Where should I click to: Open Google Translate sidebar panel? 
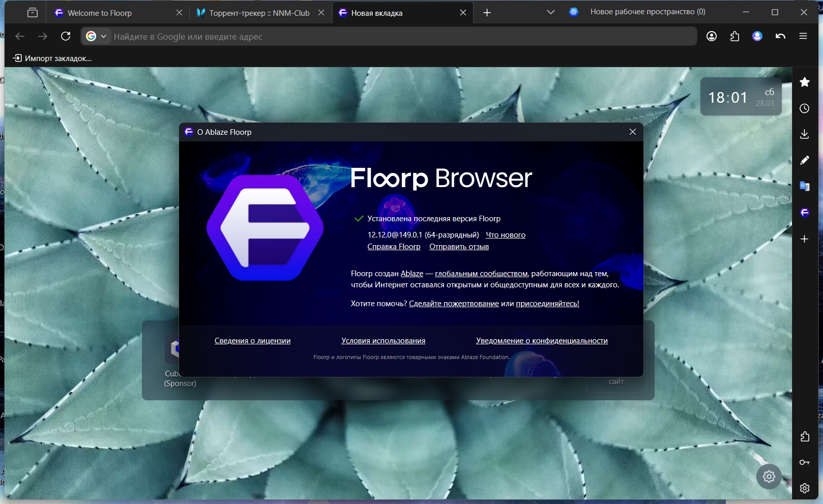point(804,186)
